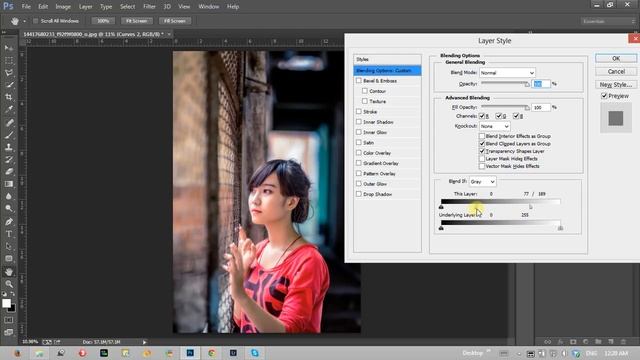Select the Dodge tool
This screenshot has height=360, width=640.
click(x=9, y=208)
